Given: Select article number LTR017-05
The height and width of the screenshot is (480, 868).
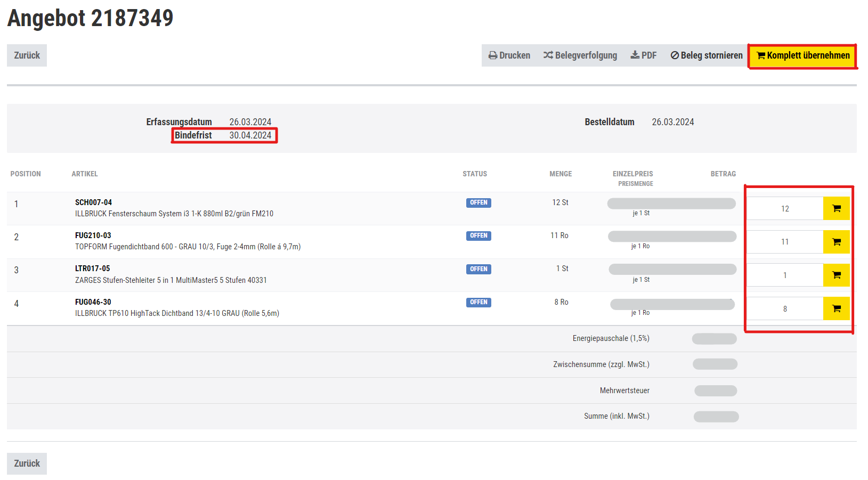Looking at the screenshot, I should (92, 269).
